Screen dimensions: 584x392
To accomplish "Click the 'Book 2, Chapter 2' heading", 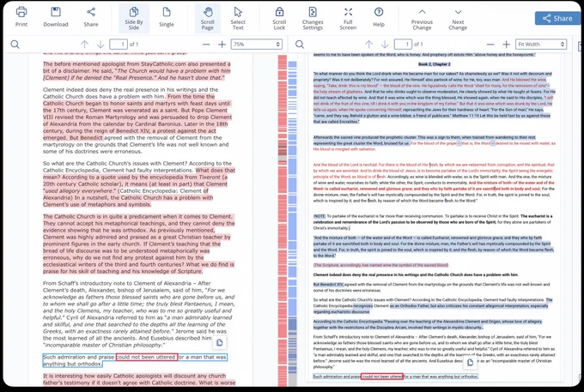I will pyautogui.click(x=435, y=64).
